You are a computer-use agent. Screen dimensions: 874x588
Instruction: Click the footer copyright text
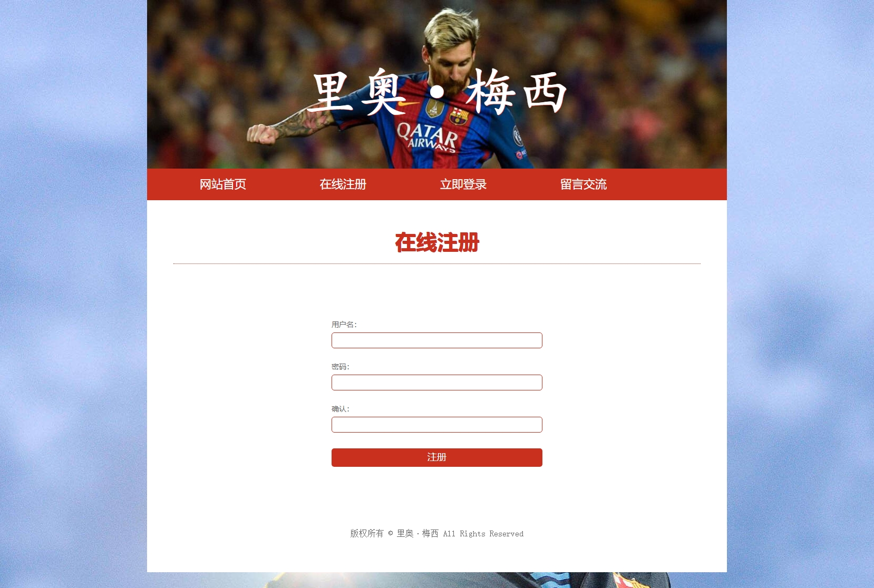[x=437, y=534]
